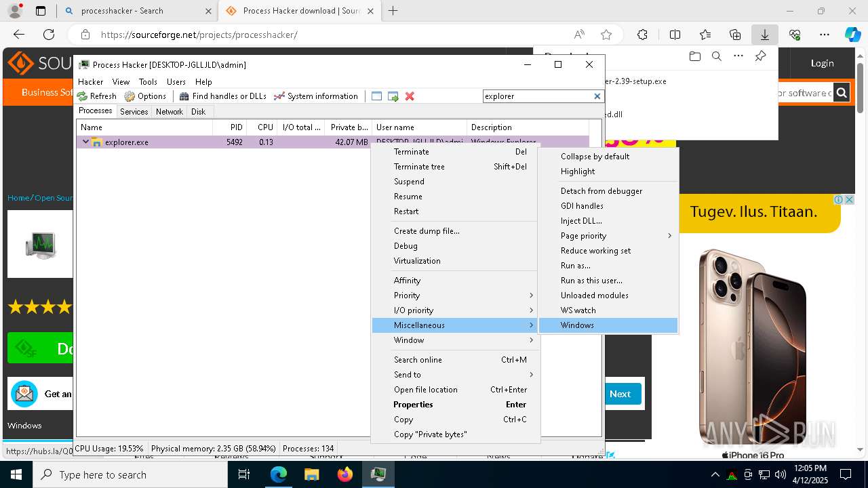Screen dimensions: 868x488
Task: Choose Debug from the context menu
Action: click(456, 246)
